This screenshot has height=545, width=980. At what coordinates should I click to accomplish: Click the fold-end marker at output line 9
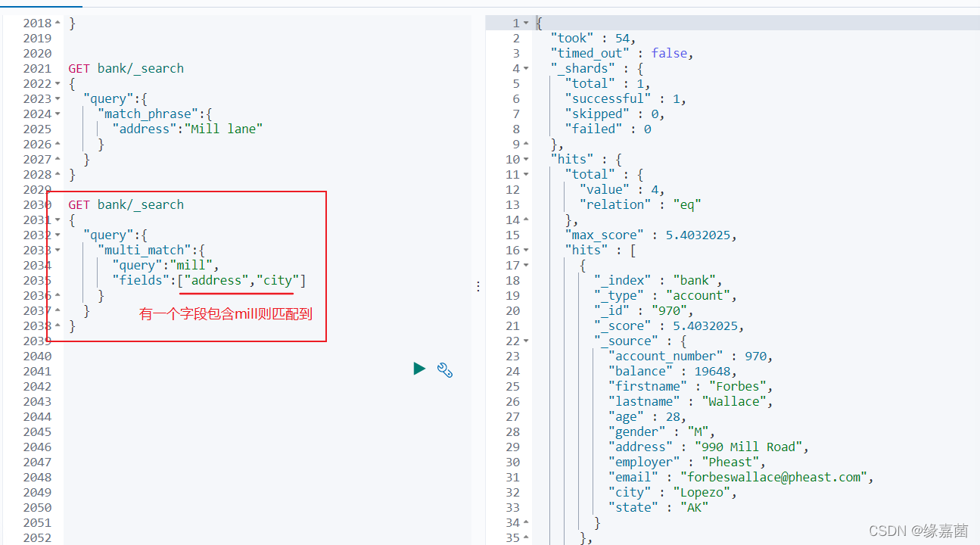pos(527,144)
